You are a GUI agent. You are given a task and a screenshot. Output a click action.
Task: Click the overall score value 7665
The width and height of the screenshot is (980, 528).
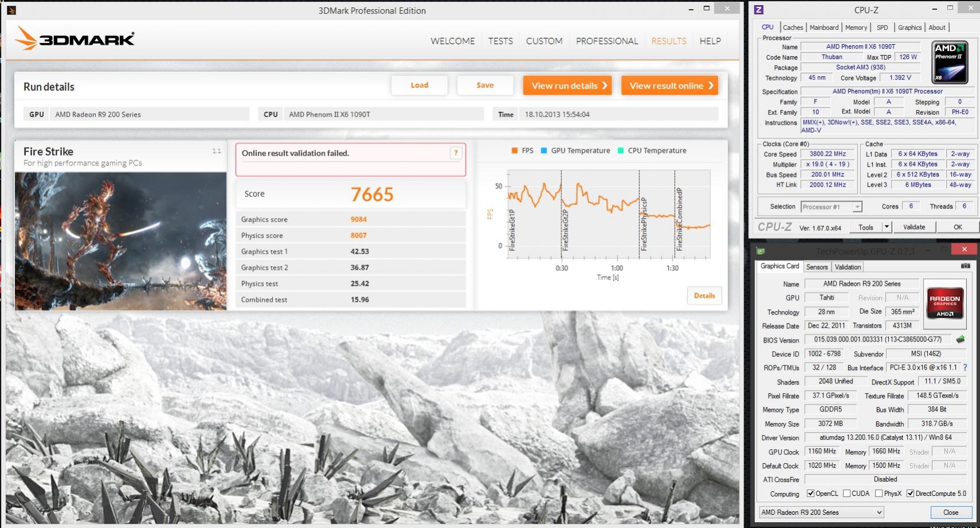(372, 195)
